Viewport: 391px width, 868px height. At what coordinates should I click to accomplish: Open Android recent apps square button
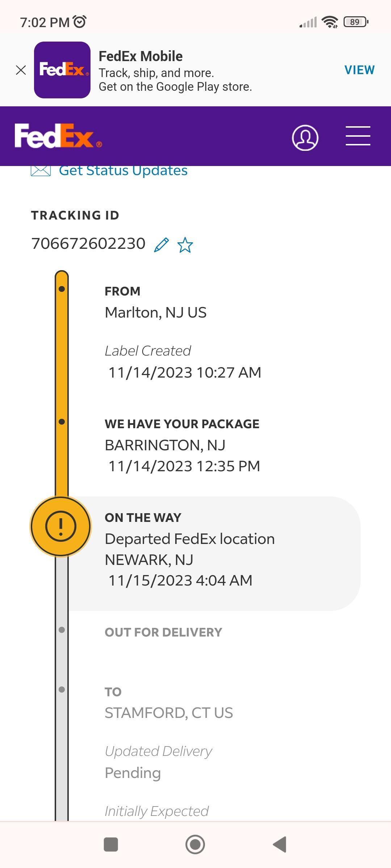tap(111, 844)
